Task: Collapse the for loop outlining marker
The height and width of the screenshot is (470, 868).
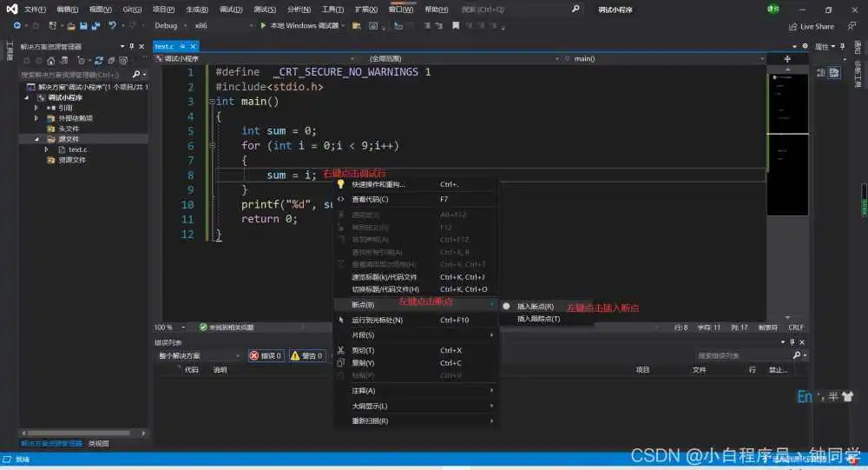Action: click(x=211, y=146)
